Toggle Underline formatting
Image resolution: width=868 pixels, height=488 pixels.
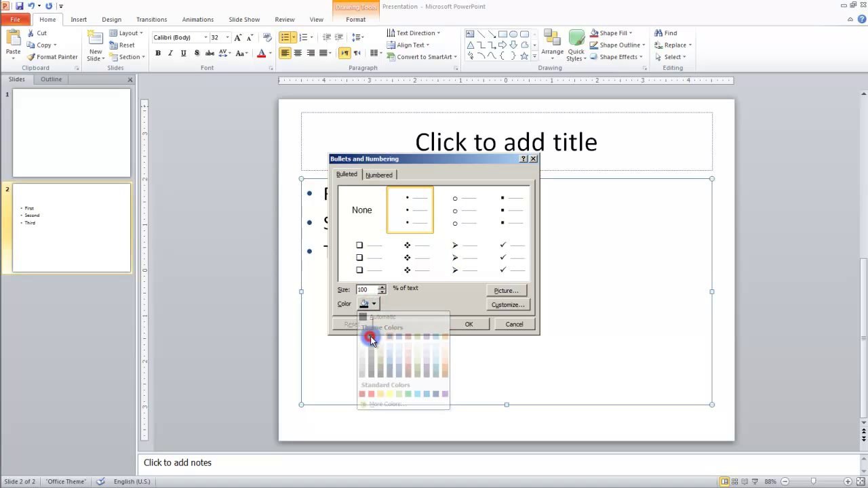183,53
